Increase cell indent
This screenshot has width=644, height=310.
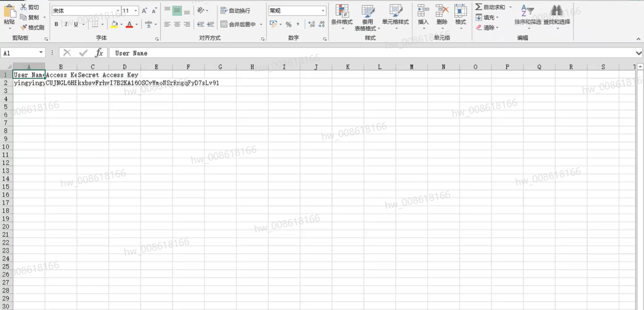[211, 24]
